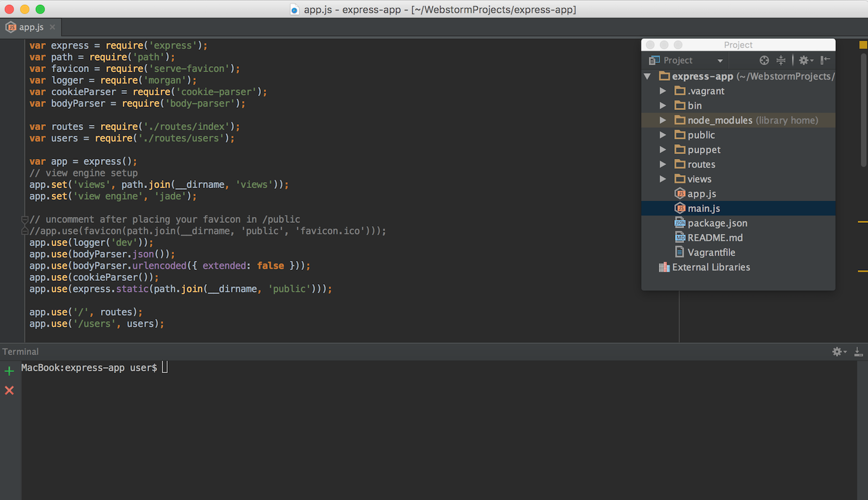Select opened file in Project view
Screen dimensions: 868x500
pyautogui.click(x=764, y=60)
